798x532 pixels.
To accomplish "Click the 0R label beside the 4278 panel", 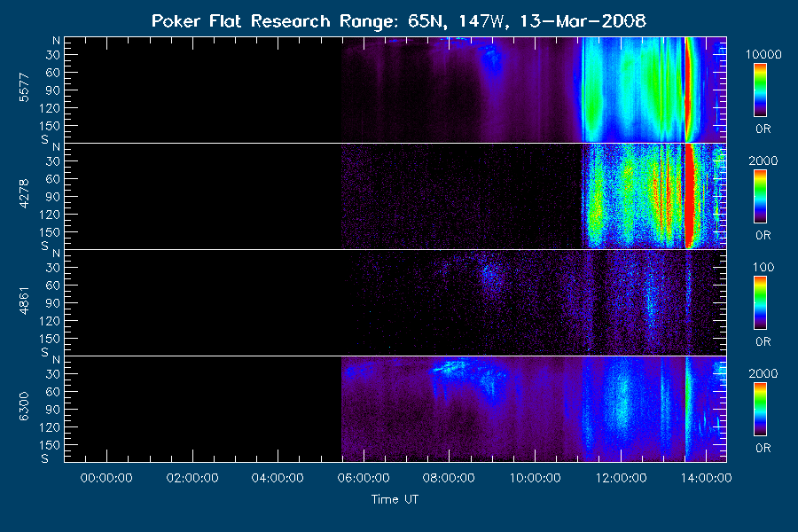I will click(763, 235).
